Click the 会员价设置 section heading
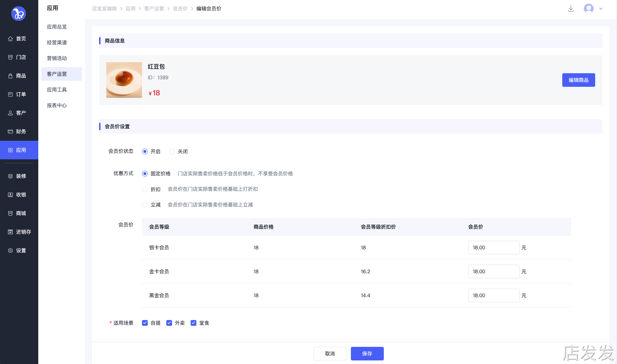617x364 pixels. click(x=117, y=126)
